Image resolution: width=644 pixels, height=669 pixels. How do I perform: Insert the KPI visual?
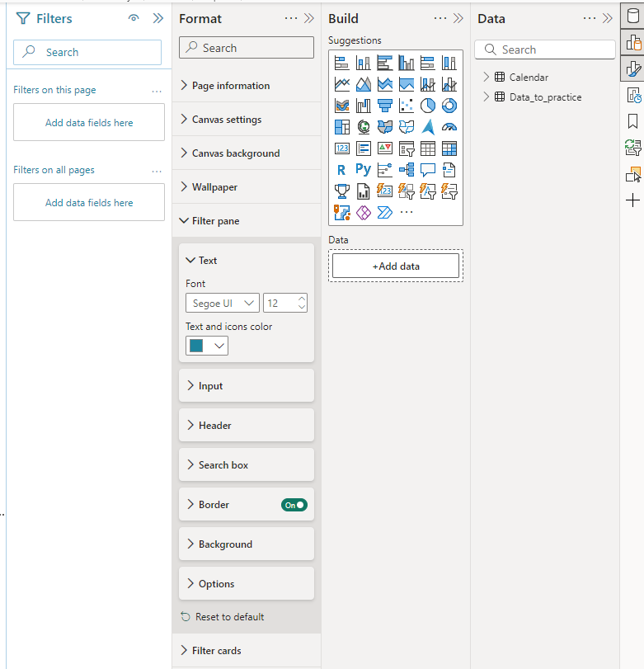(385, 148)
